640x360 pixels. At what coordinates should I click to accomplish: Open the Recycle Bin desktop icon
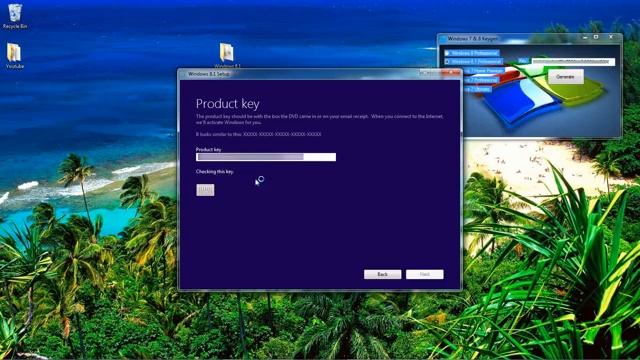click(15, 16)
